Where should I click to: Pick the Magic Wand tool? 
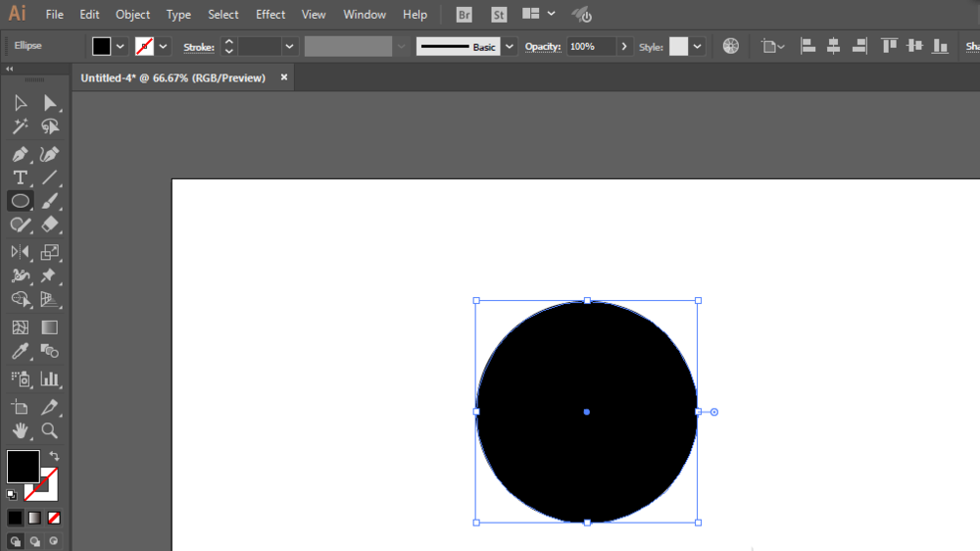[x=20, y=126]
